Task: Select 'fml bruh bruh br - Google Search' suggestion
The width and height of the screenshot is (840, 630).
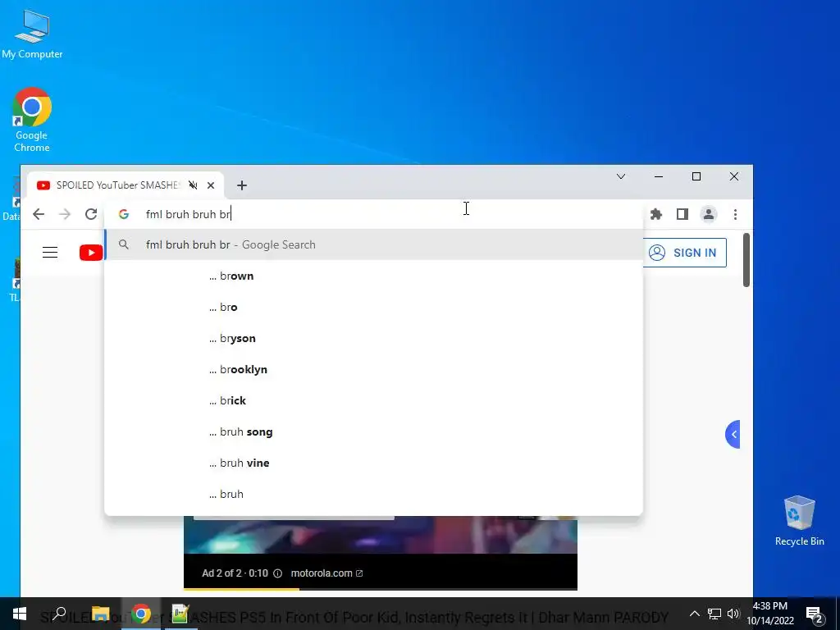Action: [x=373, y=244]
